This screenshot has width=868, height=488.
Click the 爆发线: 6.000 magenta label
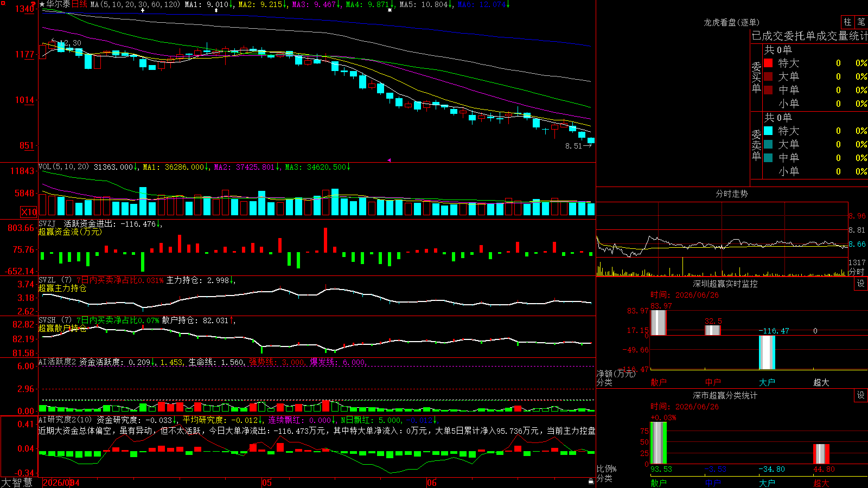338,362
